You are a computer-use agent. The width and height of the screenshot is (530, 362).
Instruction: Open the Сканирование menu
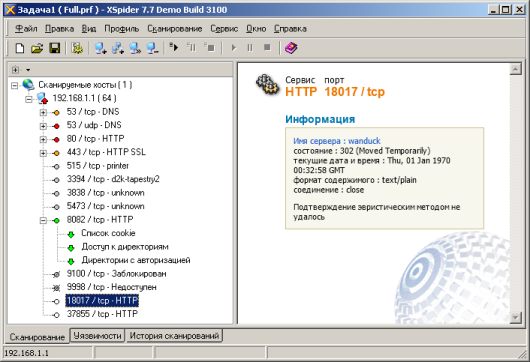(x=175, y=29)
